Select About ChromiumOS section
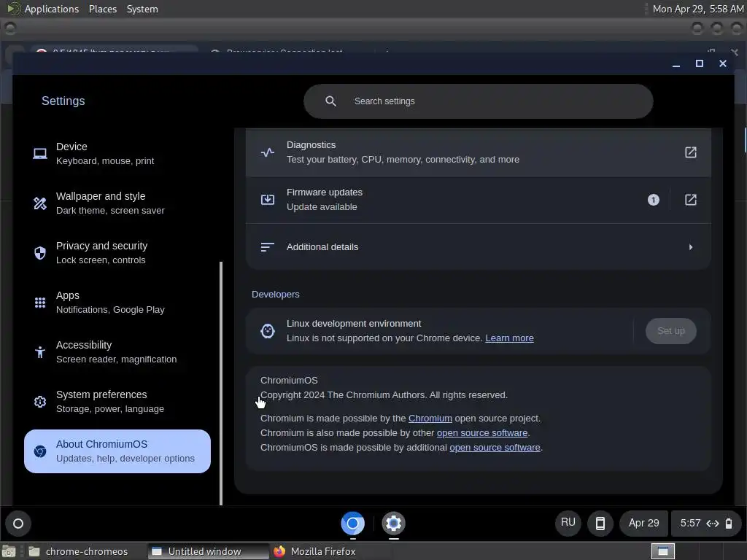The height and width of the screenshot is (560, 747). (x=117, y=451)
